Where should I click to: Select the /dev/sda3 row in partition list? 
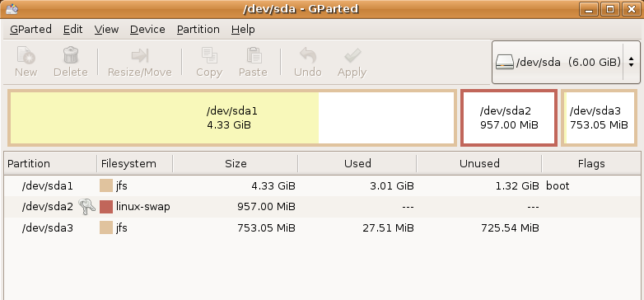click(322, 227)
